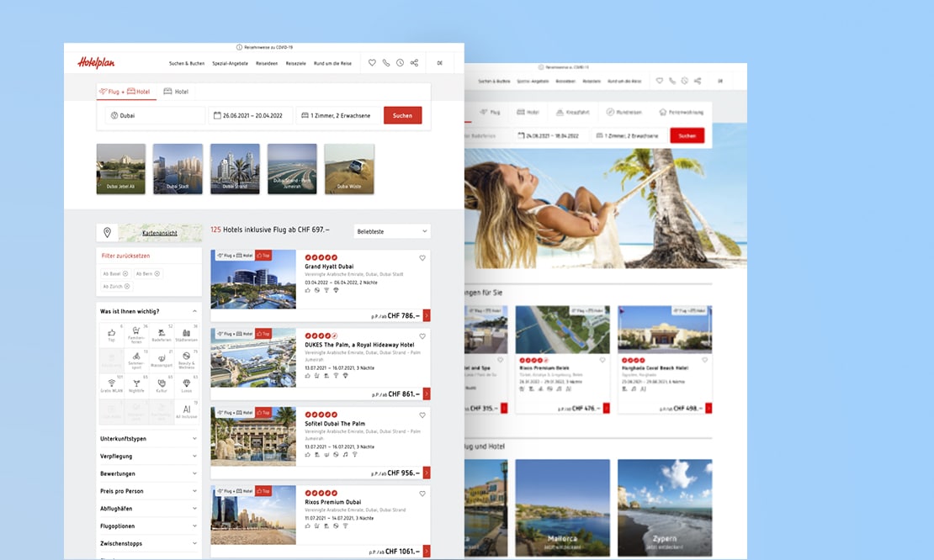Screen dimensions: 934x560
Task: Click the map pin icon beside Kartenansicht
Action: [x=107, y=233]
